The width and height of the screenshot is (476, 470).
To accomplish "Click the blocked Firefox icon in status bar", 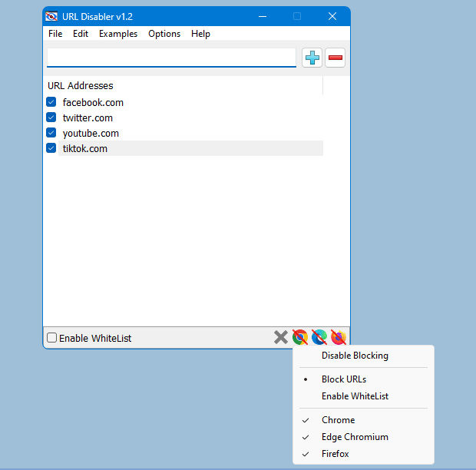I will 339,337.
